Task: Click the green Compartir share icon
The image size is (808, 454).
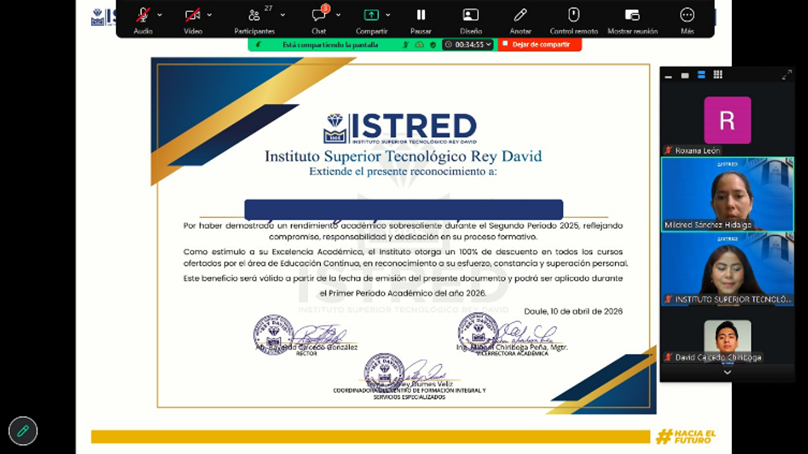Action: 371,16
